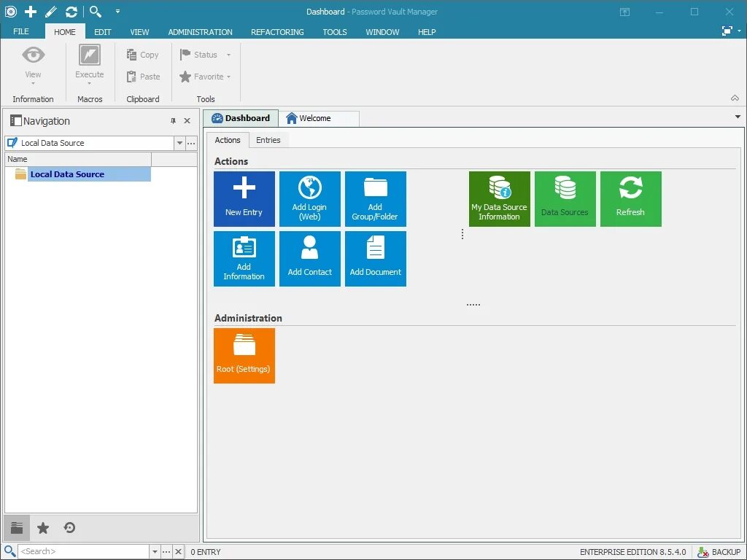Click the magnifier search icon in title bar

96,12
